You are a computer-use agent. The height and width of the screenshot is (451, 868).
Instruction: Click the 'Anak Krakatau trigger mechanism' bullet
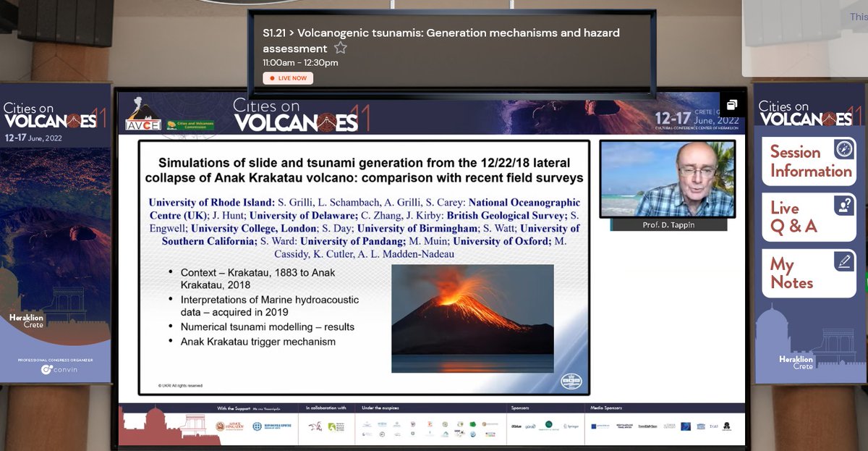(258, 341)
